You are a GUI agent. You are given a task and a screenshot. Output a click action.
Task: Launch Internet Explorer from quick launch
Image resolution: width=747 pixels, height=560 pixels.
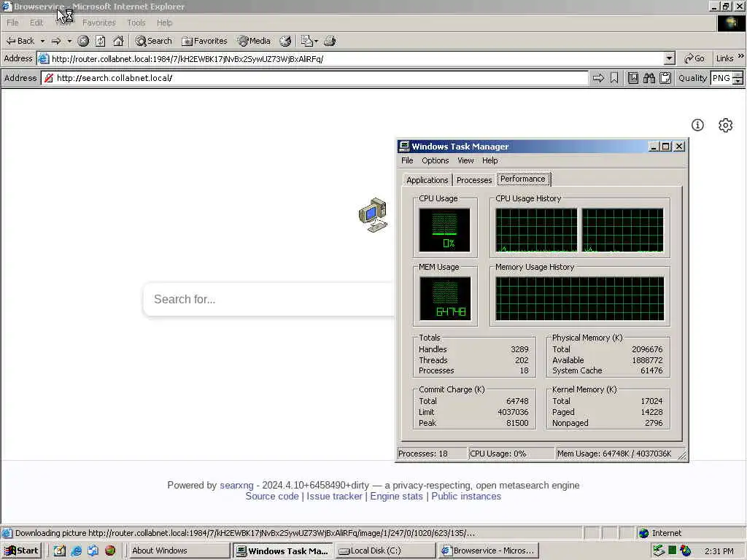[x=76, y=551]
